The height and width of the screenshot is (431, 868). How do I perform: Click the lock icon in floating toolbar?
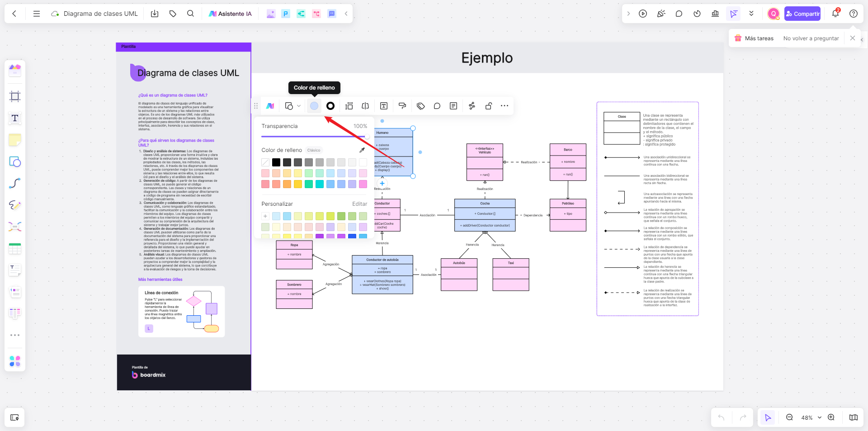488,106
